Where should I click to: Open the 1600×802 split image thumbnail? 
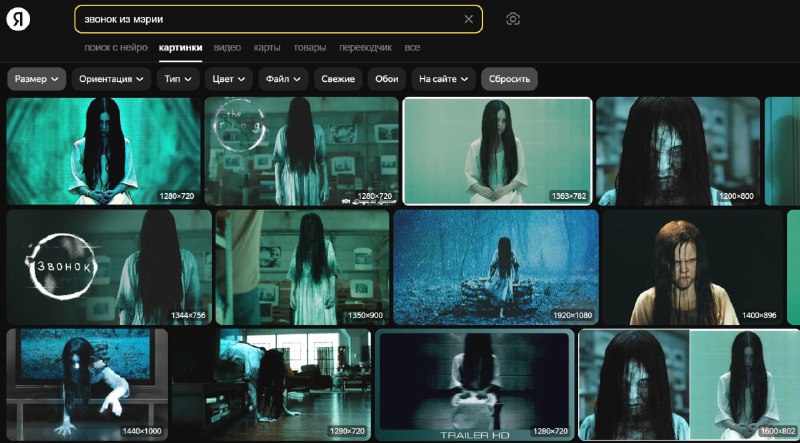coord(689,385)
